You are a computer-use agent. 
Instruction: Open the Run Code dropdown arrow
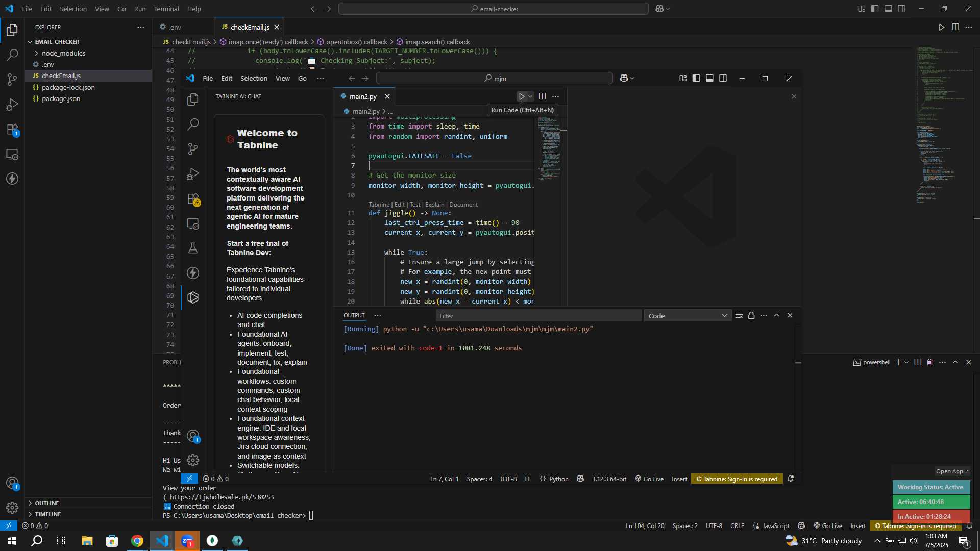(530, 96)
